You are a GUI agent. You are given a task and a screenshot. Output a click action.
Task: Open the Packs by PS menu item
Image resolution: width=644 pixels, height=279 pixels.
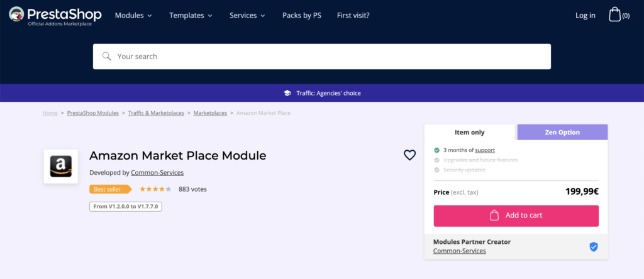302,16
